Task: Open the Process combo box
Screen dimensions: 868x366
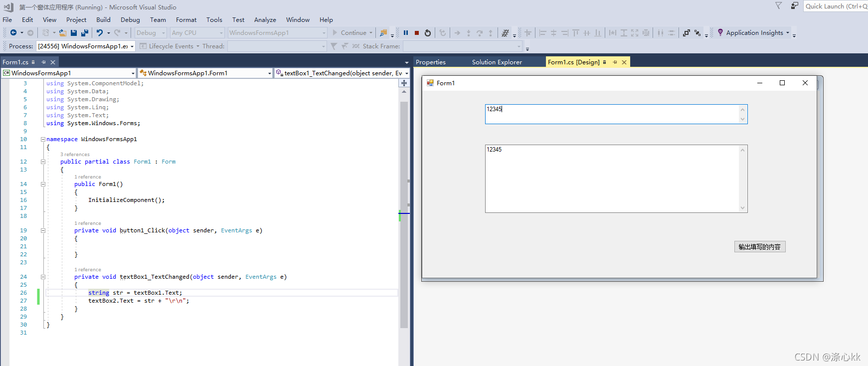Action: pos(86,46)
